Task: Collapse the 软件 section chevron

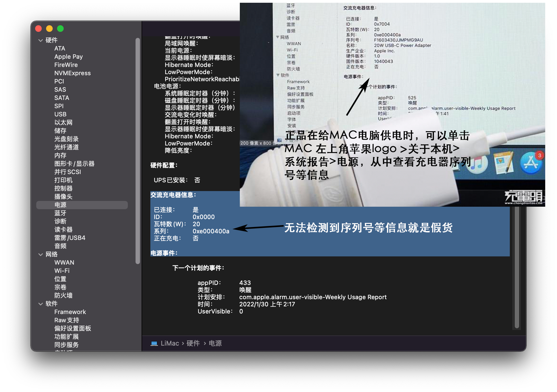Action: pyautogui.click(x=41, y=304)
